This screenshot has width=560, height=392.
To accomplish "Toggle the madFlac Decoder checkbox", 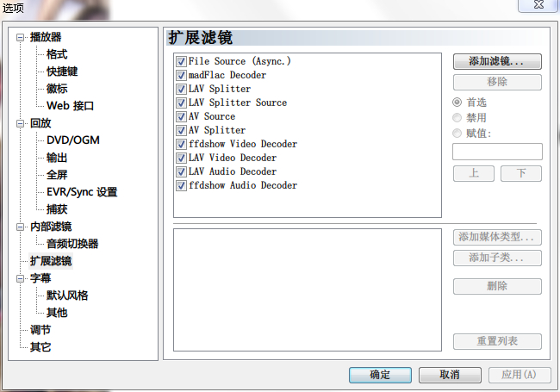I will [x=181, y=75].
